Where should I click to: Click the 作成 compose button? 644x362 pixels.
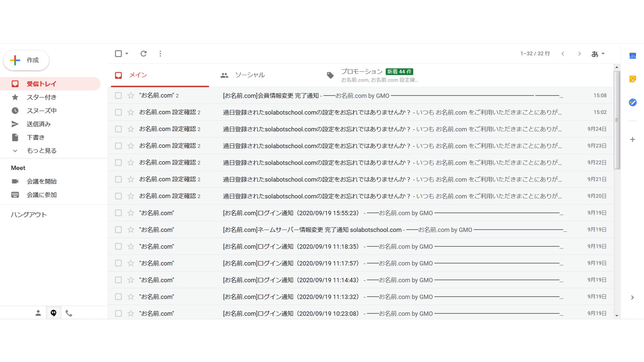(x=26, y=60)
